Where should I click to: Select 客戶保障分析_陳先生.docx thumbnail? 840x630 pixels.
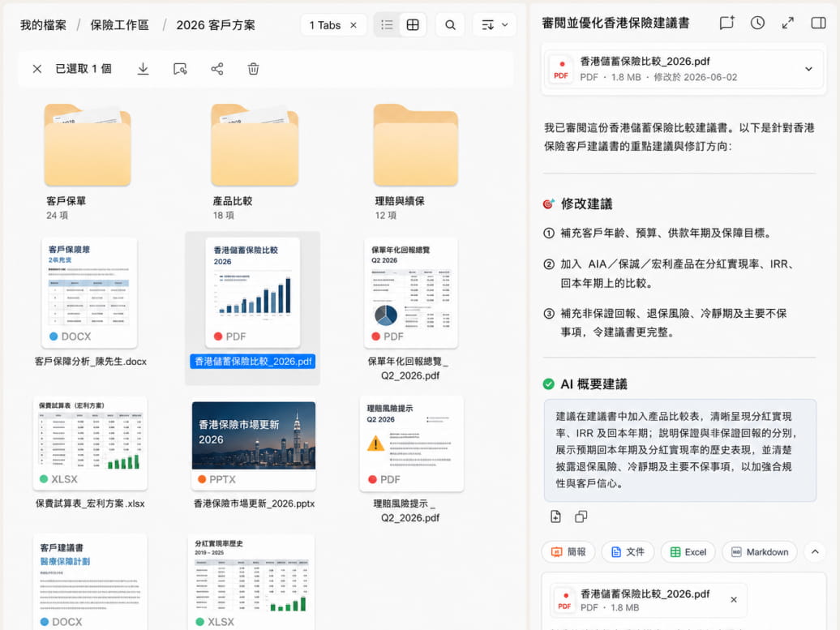click(89, 293)
